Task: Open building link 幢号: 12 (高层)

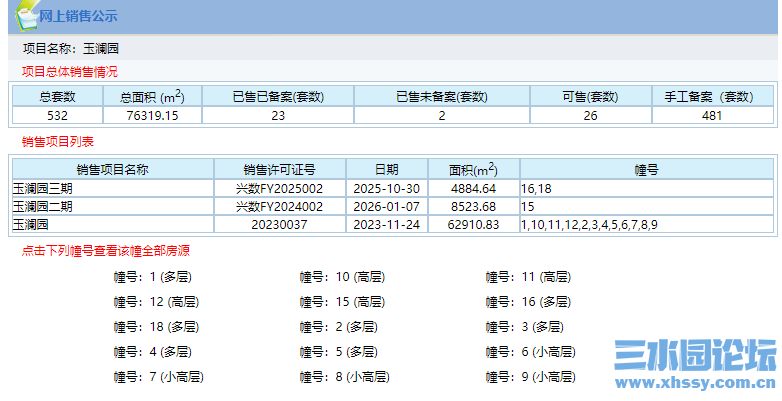Action: coord(156,302)
